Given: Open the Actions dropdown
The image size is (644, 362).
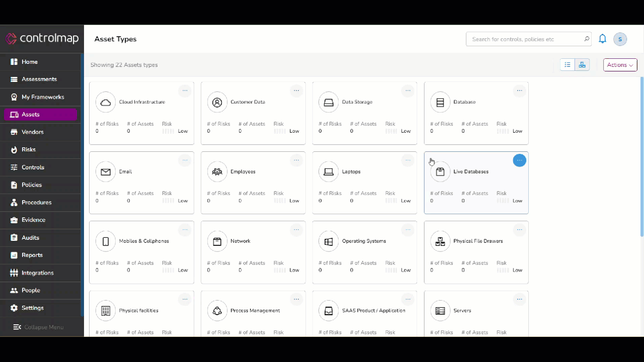Looking at the screenshot, I should coord(620,65).
